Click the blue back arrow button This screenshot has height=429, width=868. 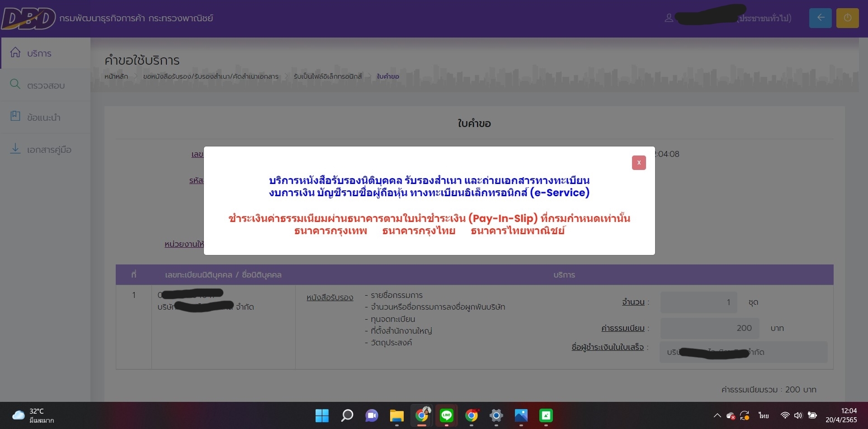click(821, 18)
